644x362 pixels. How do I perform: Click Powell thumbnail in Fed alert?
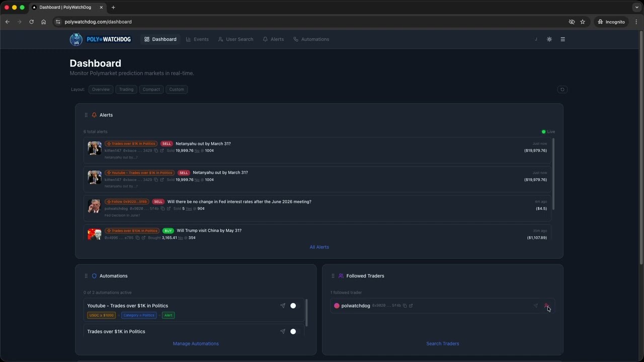[94, 206]
